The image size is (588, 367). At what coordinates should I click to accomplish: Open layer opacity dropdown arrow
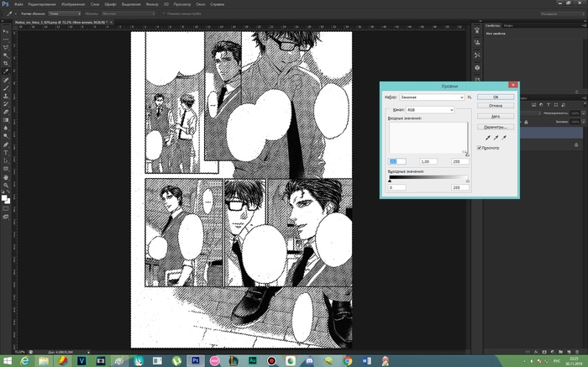click(583, 113)
